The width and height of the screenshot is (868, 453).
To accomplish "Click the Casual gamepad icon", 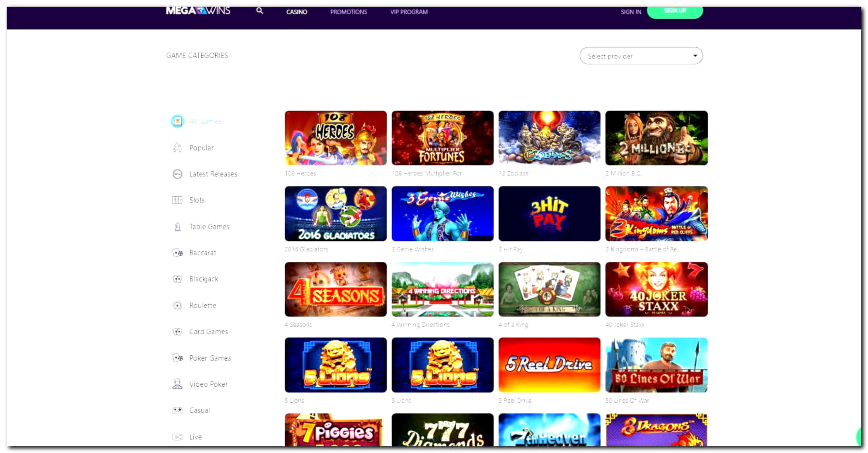I will coord(177,410).
